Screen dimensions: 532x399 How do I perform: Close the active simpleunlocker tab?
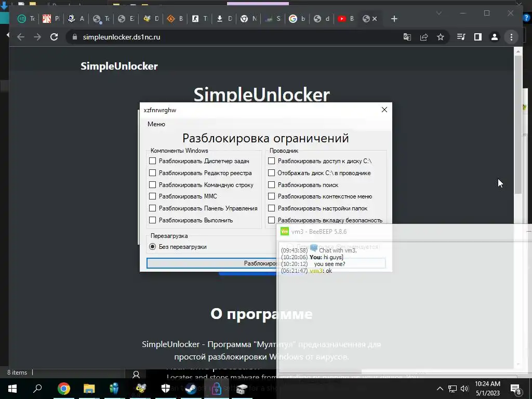[x=375, y=19]
